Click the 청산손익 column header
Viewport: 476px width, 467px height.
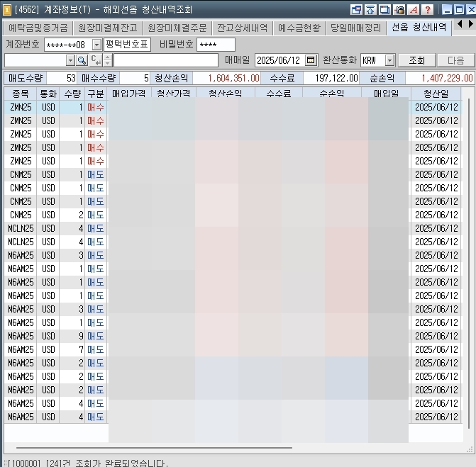226,93
